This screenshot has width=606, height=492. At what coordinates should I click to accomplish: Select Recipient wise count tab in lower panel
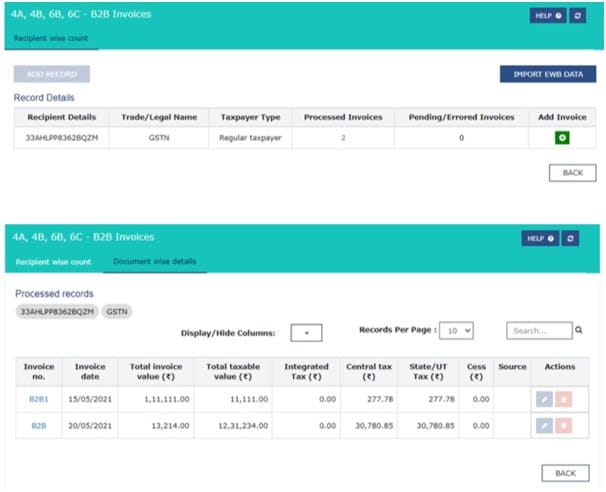point(53,262)
